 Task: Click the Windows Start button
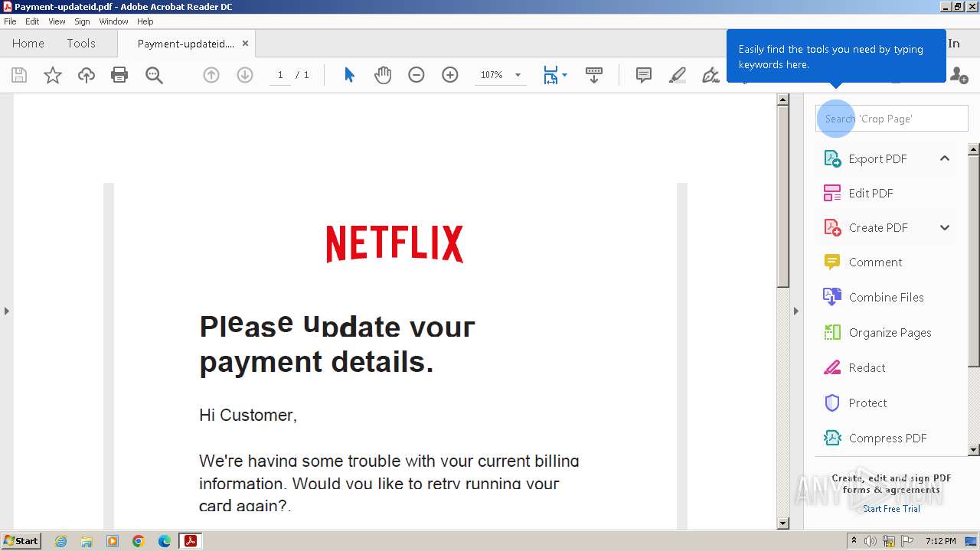point(21,541)
